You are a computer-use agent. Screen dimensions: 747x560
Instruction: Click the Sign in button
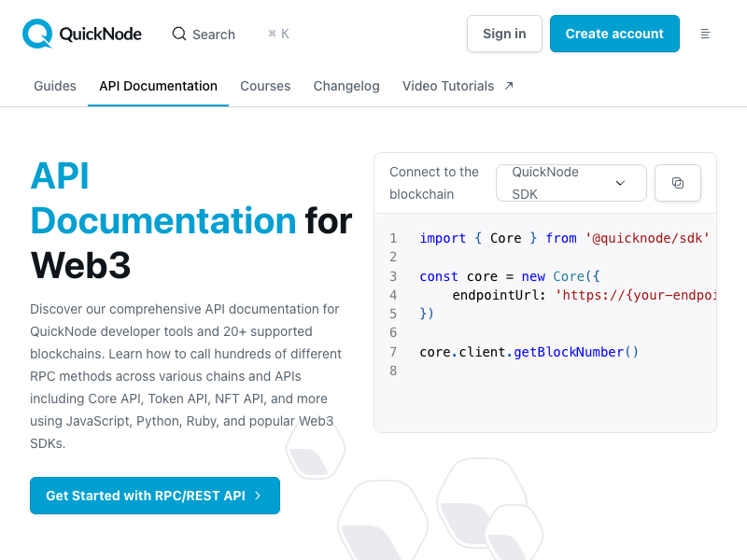504,34
